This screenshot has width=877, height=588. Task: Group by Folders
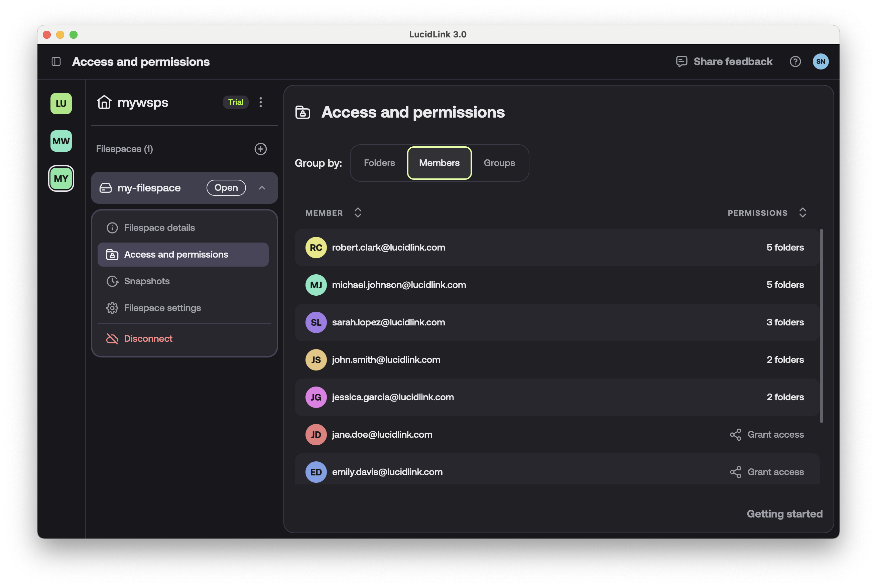click(379, 163)
